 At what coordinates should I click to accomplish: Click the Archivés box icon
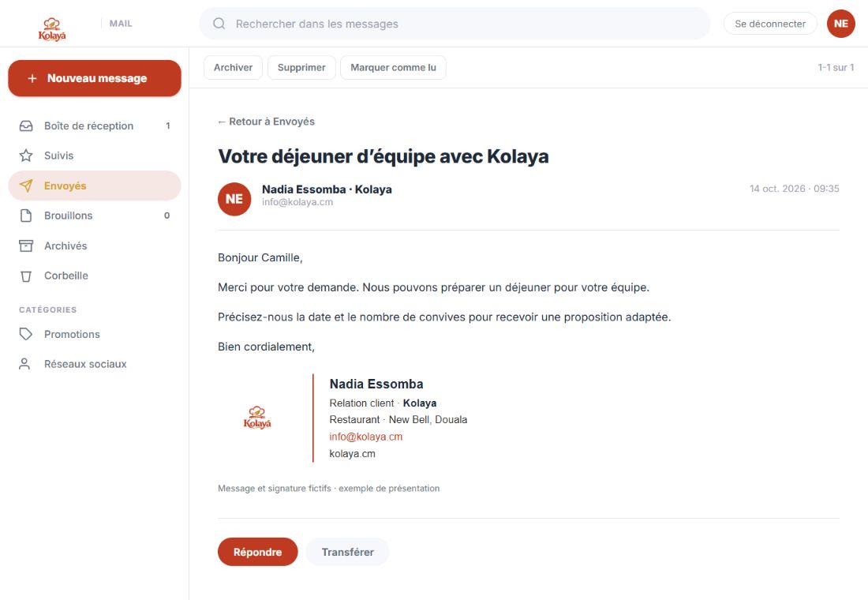click(x=26, y=246)
